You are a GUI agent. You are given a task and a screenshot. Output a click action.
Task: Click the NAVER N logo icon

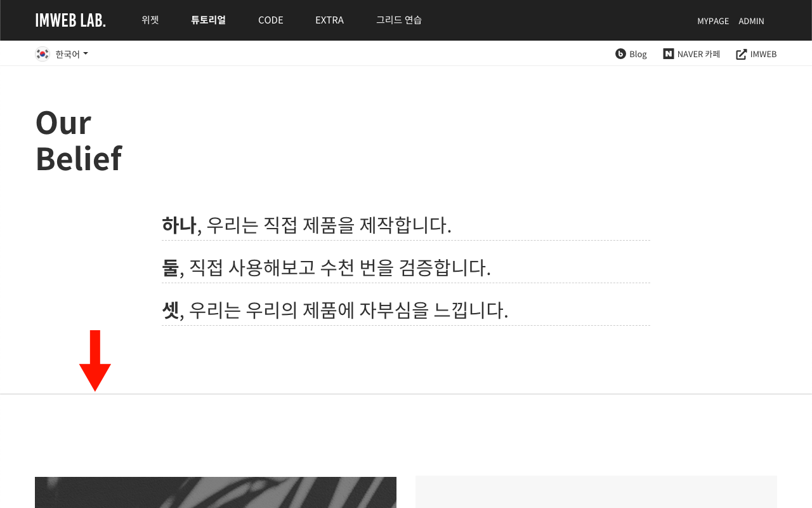(668, 54)
